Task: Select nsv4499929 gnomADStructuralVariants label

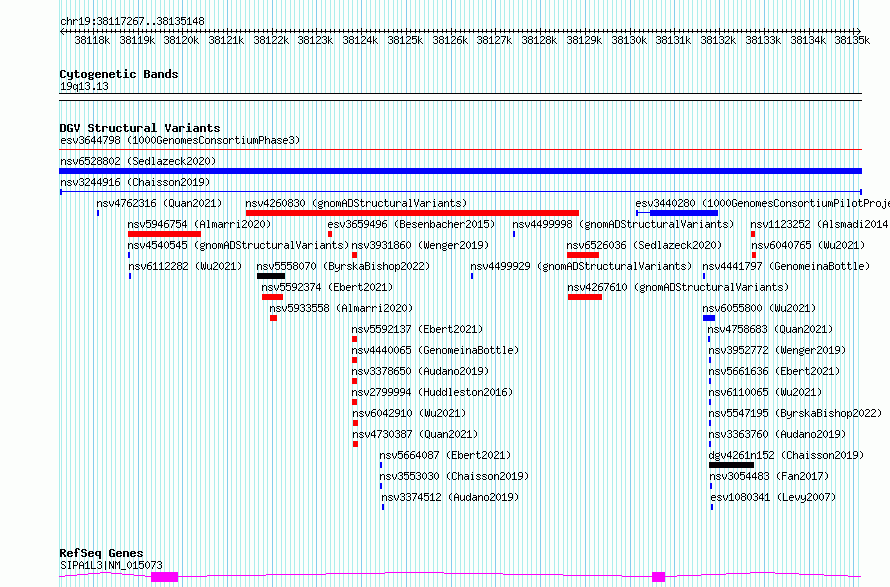Action: pos(581,266)
